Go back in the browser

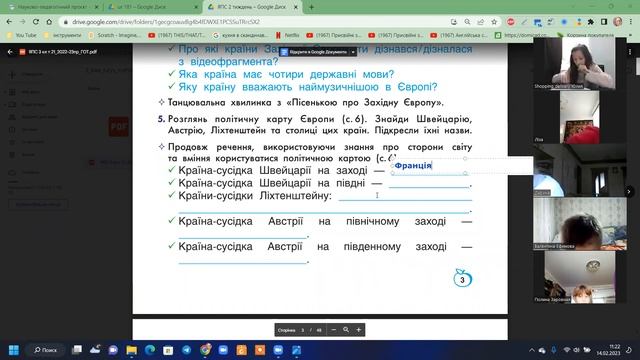click(9, 22)
